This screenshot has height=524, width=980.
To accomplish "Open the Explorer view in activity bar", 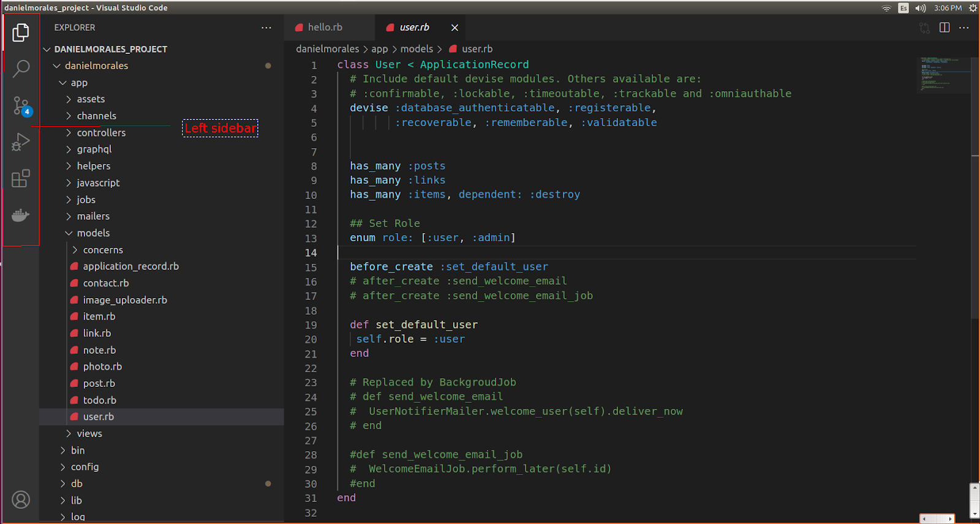I will [x=21, y=32].
